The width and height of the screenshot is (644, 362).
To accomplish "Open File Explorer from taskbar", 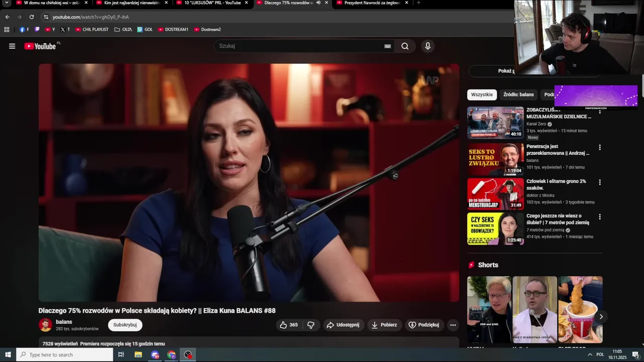I will click(x=138, y=354).
